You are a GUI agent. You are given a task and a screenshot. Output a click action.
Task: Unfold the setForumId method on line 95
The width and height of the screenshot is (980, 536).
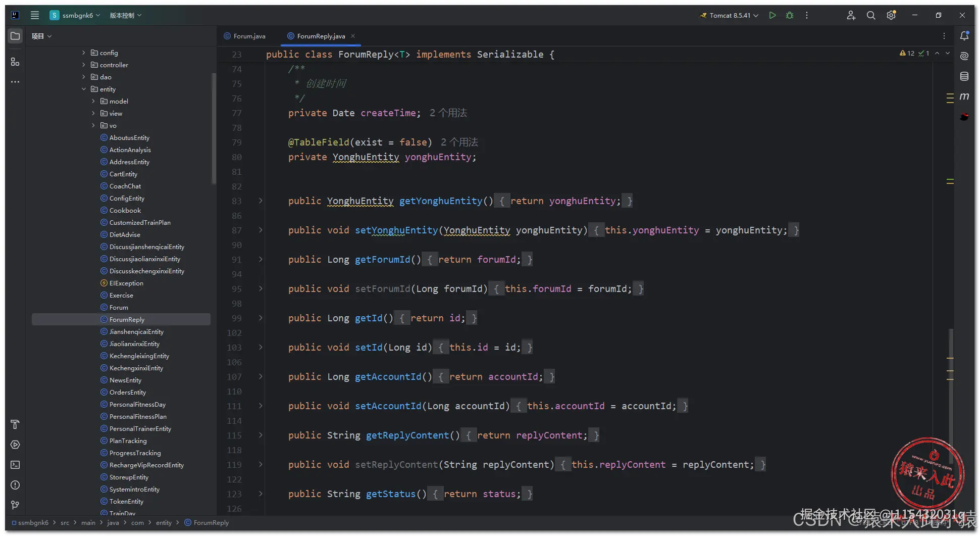261,288
